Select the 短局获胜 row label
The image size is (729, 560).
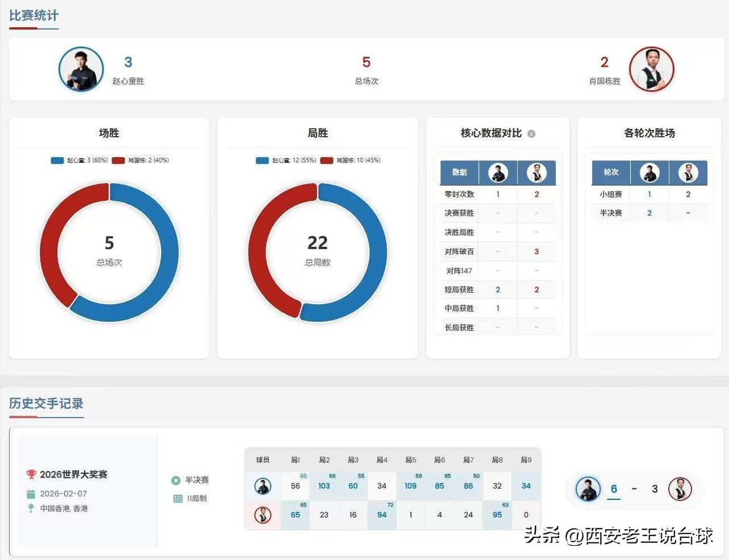pos(459,289)
